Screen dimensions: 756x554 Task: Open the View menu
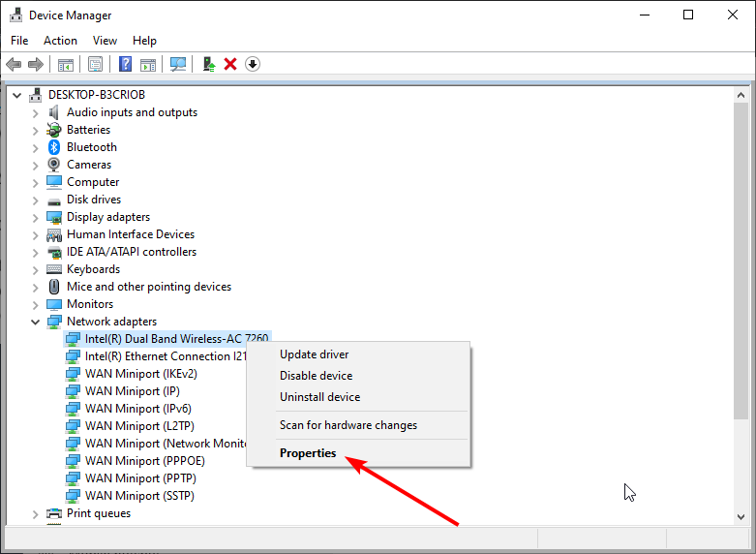click(x=105, y=41)
